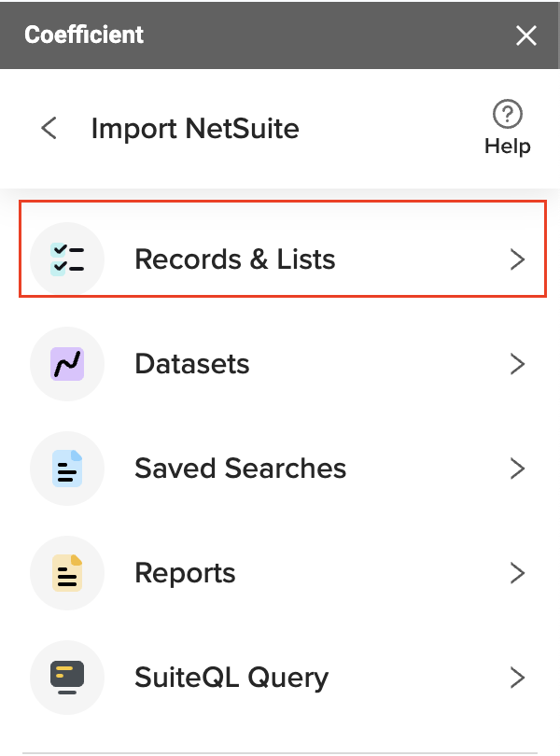The height and width of the screenshot is (756, 560).
Task: Click the SuiteQL Query monitor icon
Action: (67, 678)
